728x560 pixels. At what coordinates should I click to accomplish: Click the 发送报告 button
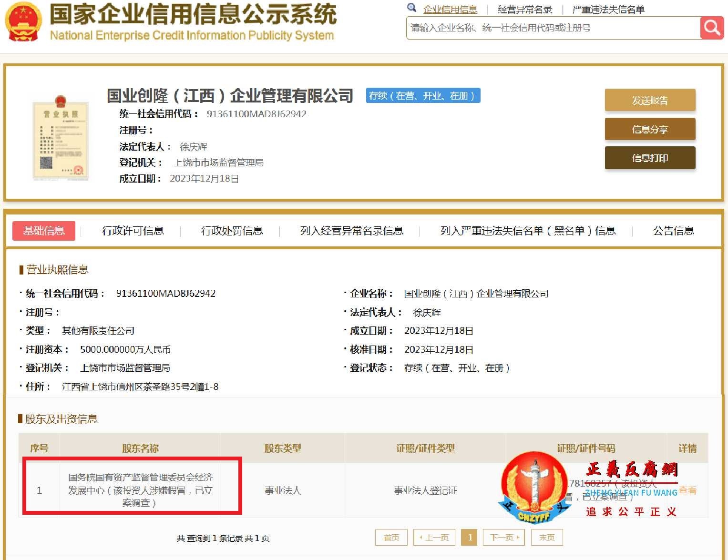[x=650, y=100]
